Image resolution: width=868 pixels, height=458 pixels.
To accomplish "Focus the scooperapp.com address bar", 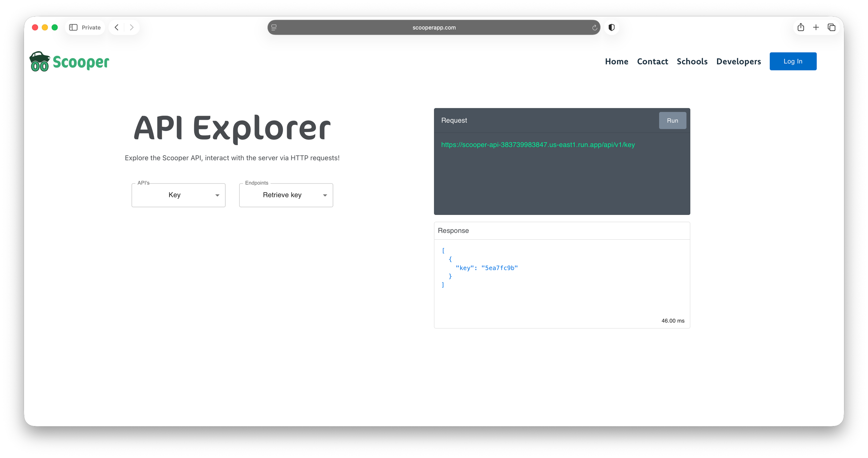I will pos(434,27).
